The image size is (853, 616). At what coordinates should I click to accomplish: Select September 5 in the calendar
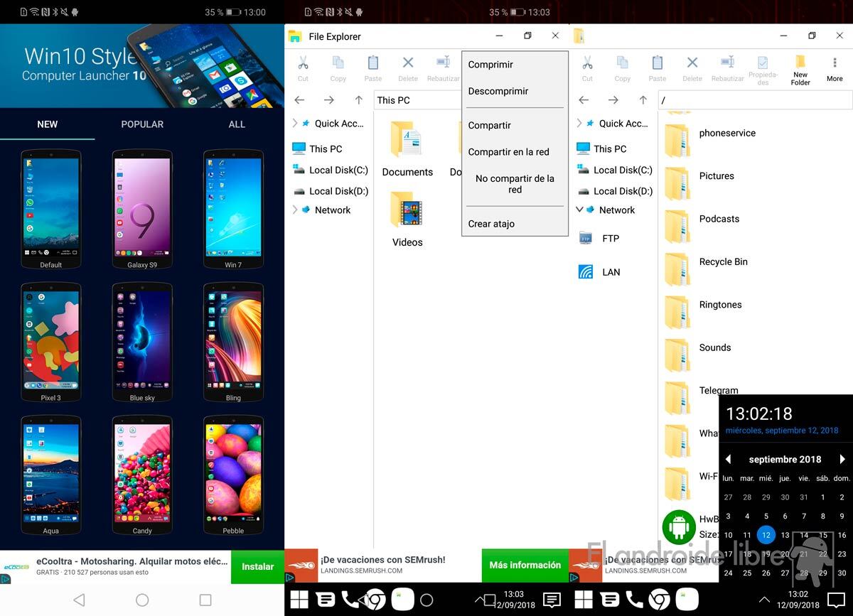pyautogui.click(x=766, y=517)
